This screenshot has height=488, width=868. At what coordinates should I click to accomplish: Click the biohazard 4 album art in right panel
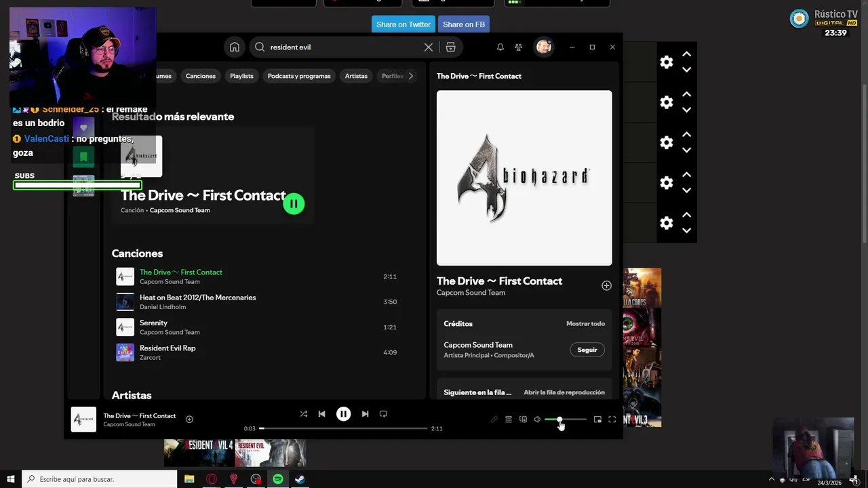(524, 178)
